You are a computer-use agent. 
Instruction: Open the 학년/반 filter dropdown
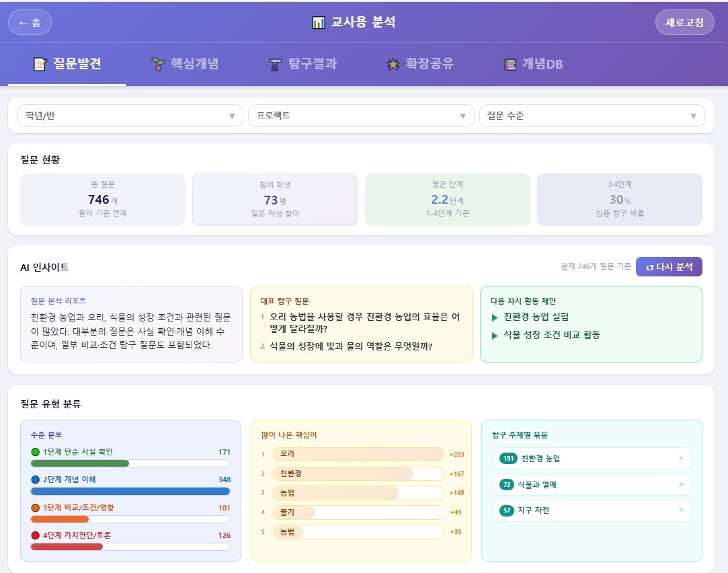pos(130,116)
